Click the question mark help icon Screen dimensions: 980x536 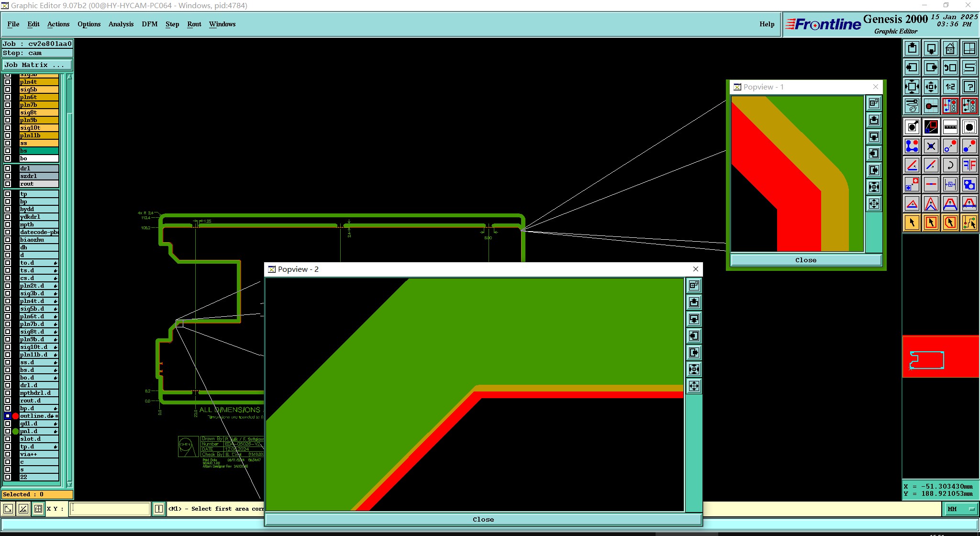969,87
